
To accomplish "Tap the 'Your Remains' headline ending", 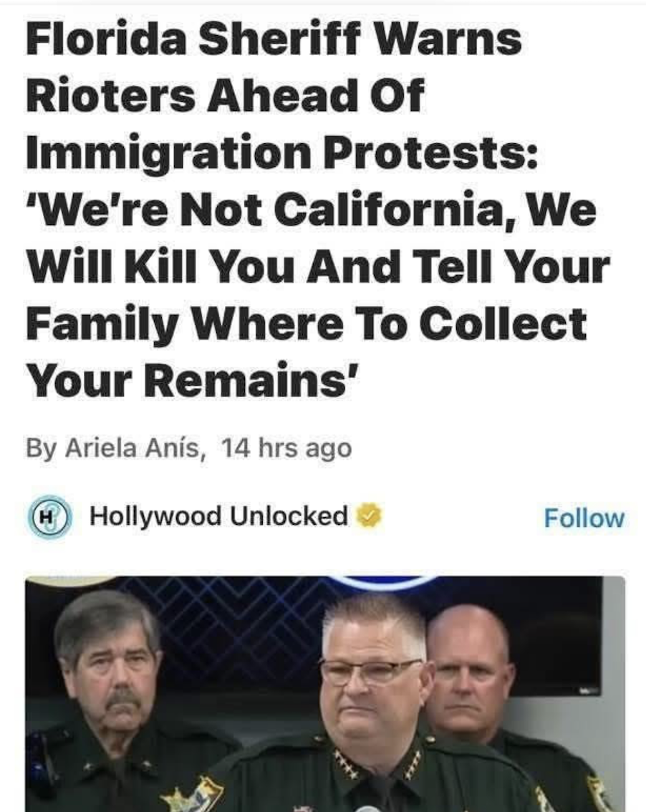I will click(x=193, y=380).
